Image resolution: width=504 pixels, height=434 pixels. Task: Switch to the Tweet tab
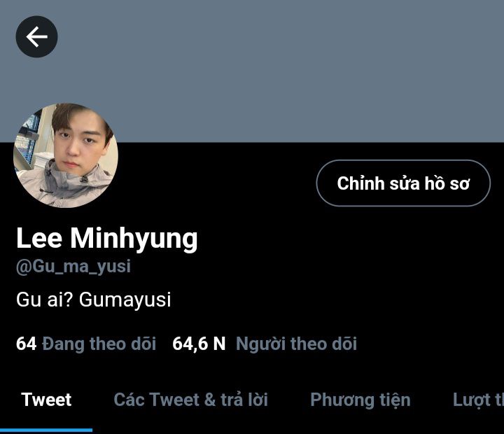(46, 400)
